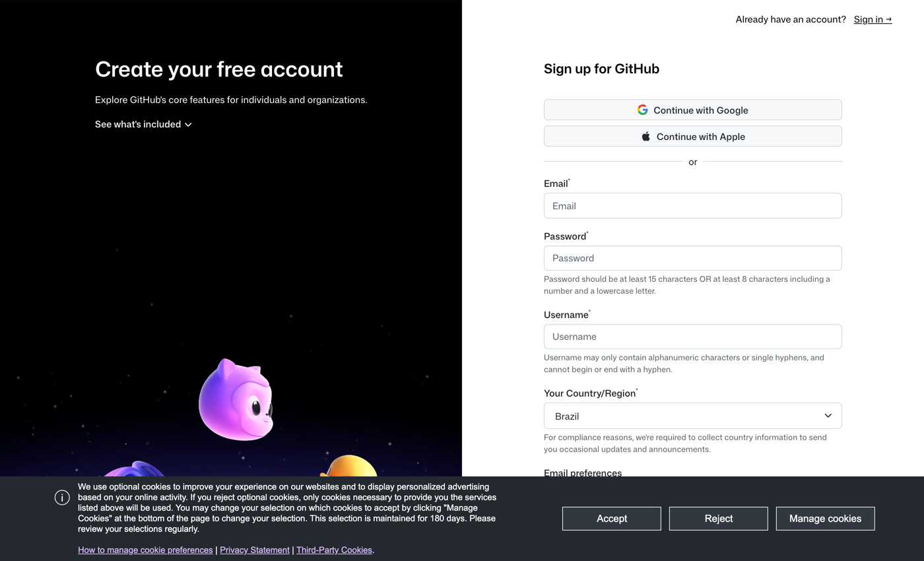Focus the Email input field
This screenshot has height=561, width=924.
pyautogui.click(x=692, y=205)
